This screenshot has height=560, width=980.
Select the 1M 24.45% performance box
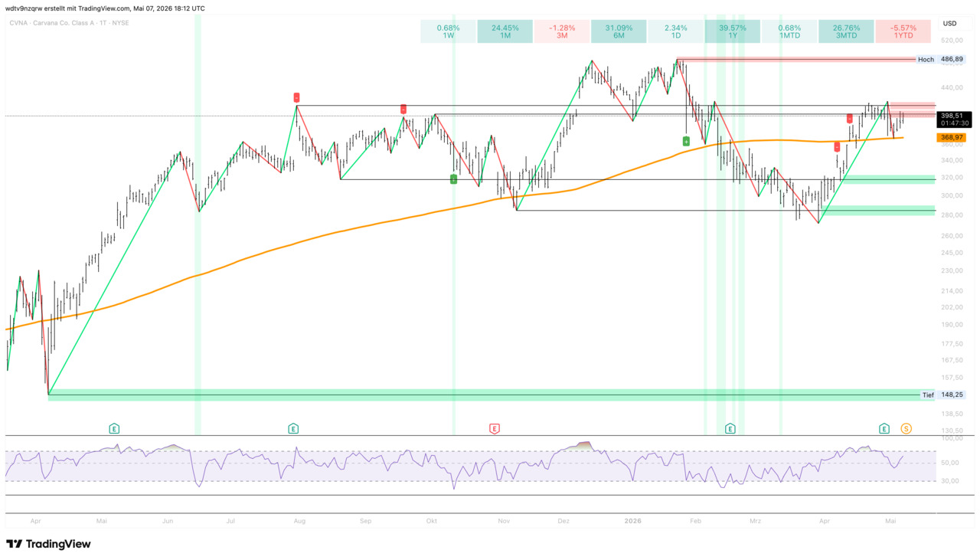click(505, 31)
